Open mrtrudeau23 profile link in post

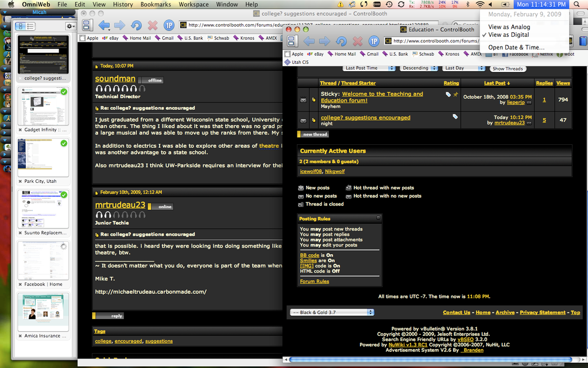tap(120, 205)
